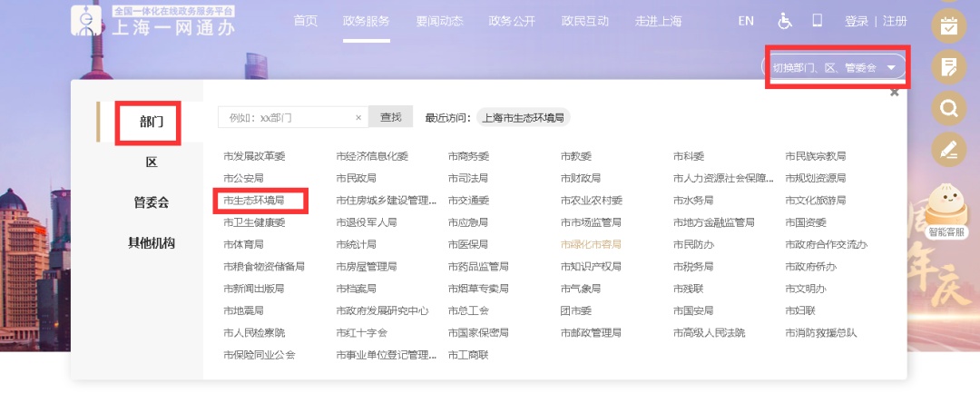Open 走进上海 navigation item
The width and height of the screenshot is (980, 403).
click(x=658, y=21)
